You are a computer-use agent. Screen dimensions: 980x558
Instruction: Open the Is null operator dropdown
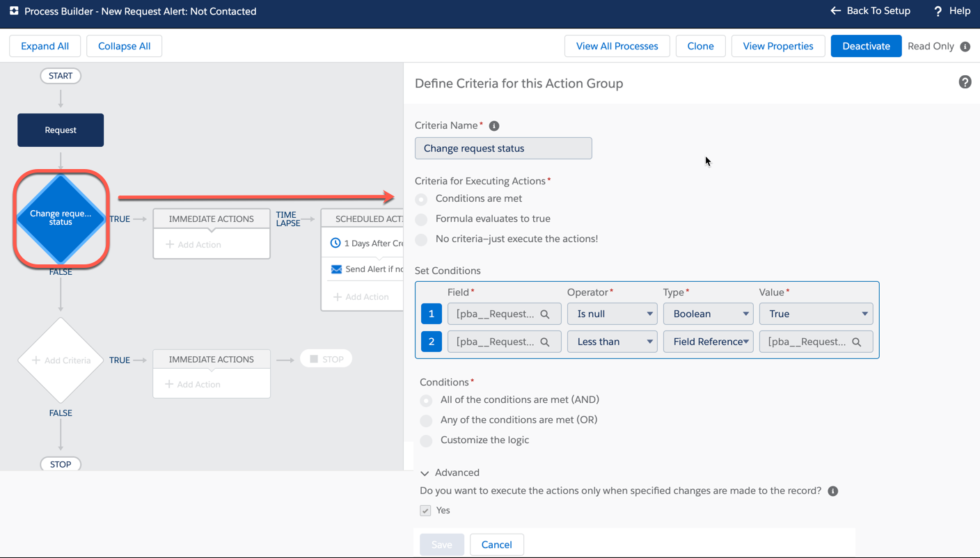coord(612,314)
